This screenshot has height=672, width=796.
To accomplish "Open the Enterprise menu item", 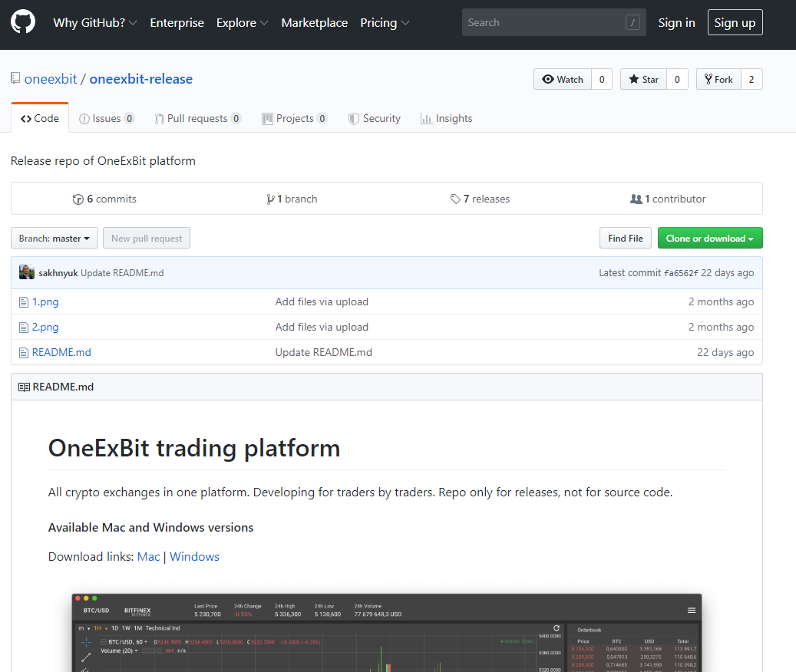I will 177,23.
